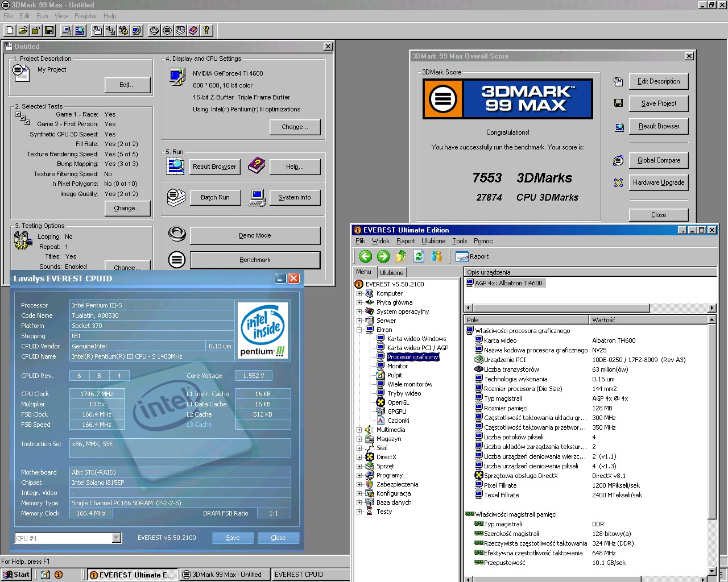Click the Batch Run stacked-pages toolbar icon
The height and width of the screenshot is (582, 728).
coord(180,30)
